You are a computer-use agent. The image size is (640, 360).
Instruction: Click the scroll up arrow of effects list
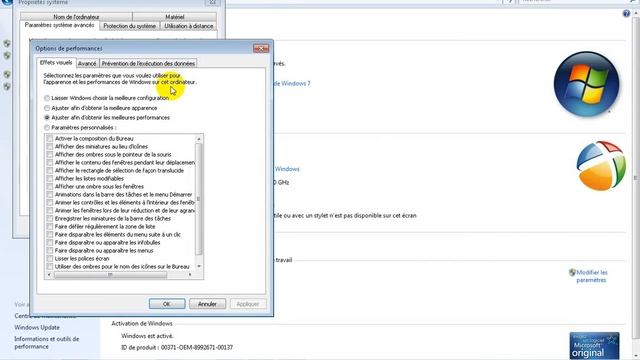(199, 139)
